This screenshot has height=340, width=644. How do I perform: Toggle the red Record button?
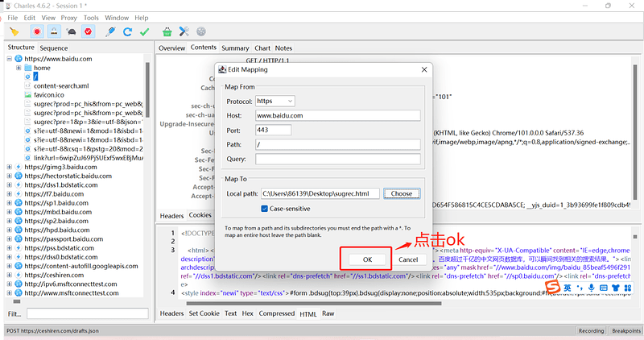(x=37, y=31)
